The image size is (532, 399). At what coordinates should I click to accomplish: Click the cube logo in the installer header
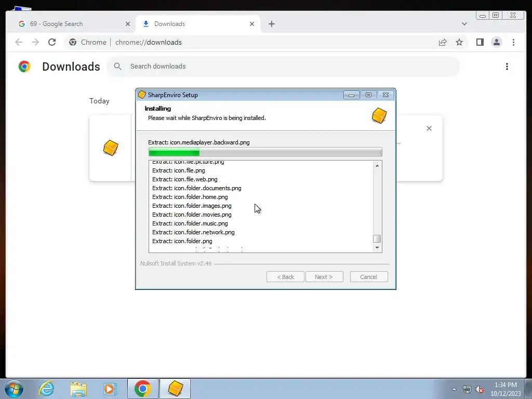tap(379, 116)
